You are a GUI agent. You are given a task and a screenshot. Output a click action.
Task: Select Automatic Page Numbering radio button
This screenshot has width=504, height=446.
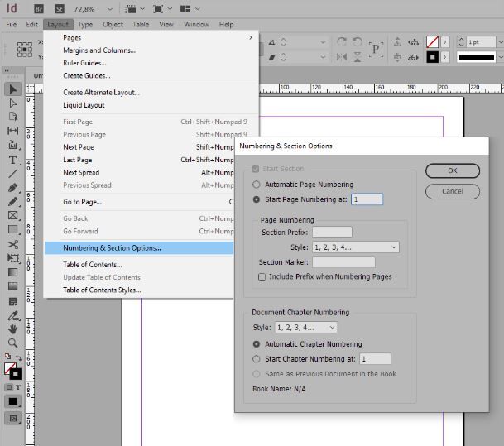(x=257, y=185)
